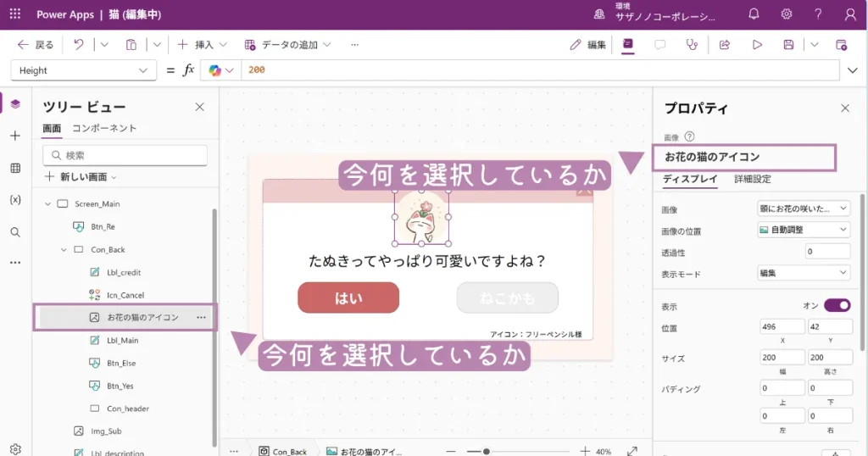Screen dimensions: 868x456
Task: Open the 表示モード dropdown
Action: point(803,273)
